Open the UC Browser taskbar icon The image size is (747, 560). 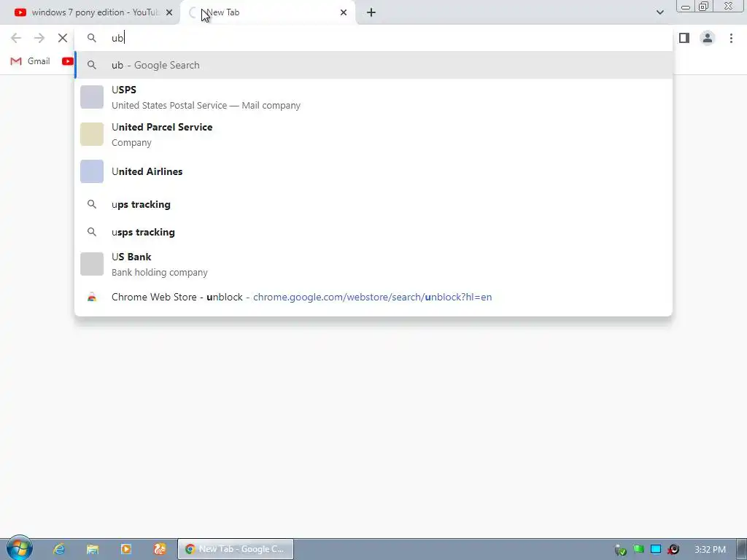click(x=160, y=549)
